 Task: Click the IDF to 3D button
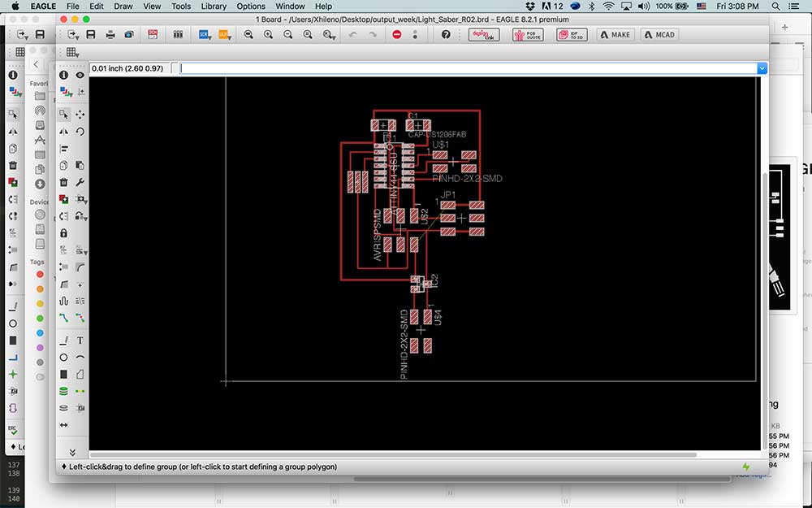572,35
